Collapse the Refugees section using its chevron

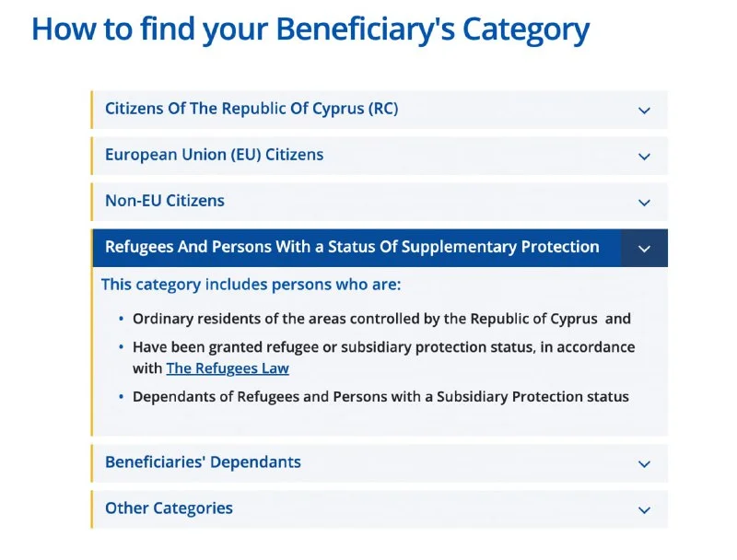pos(644,249)
